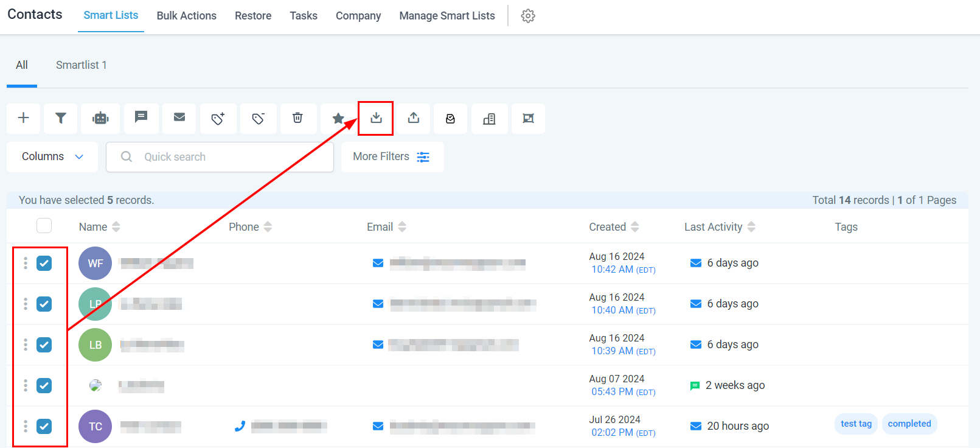
Task: Click the Add Contact plus icon
Action: 24,118
